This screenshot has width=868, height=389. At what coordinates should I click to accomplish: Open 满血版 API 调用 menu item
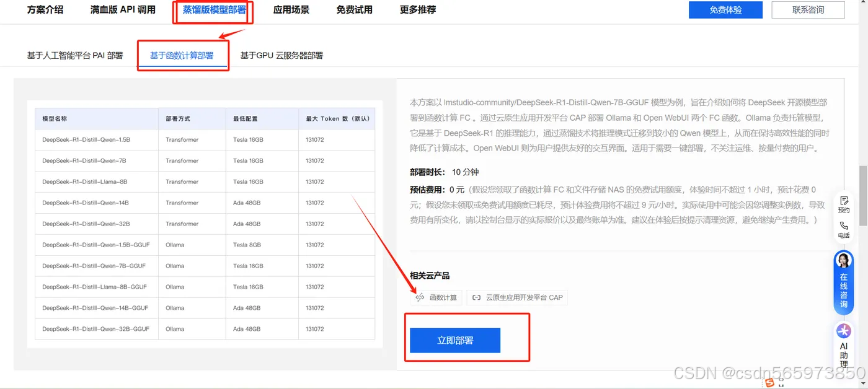coord(122,11)
